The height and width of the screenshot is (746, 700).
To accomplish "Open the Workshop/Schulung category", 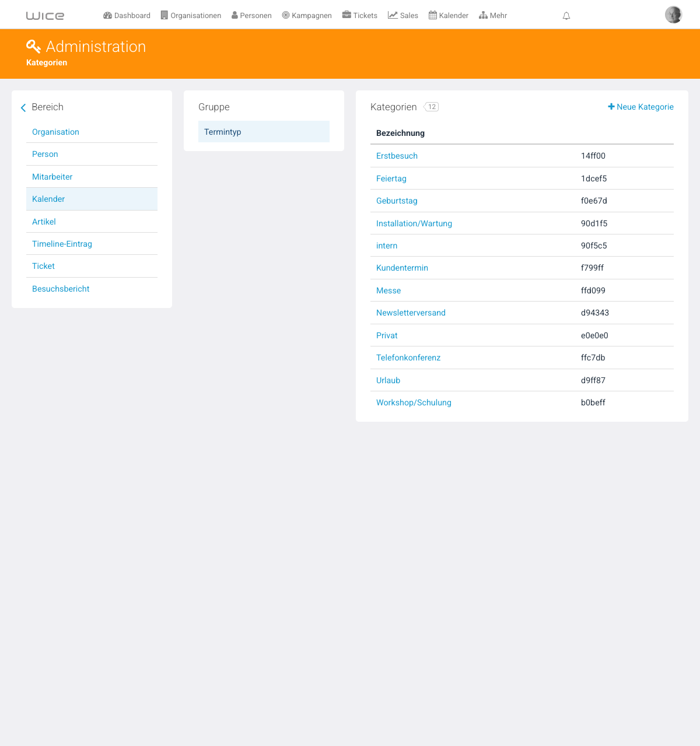I will tap(414, 402).
